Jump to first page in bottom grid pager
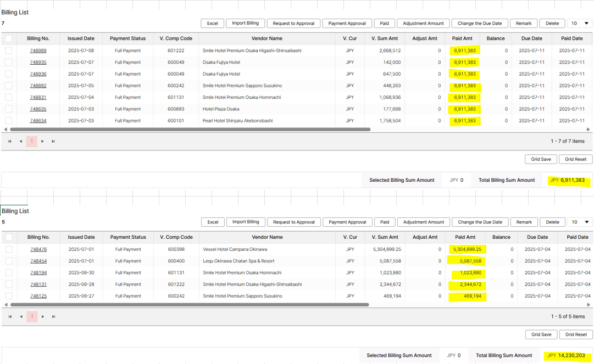 pyautogui.click(x=10, y=317)
